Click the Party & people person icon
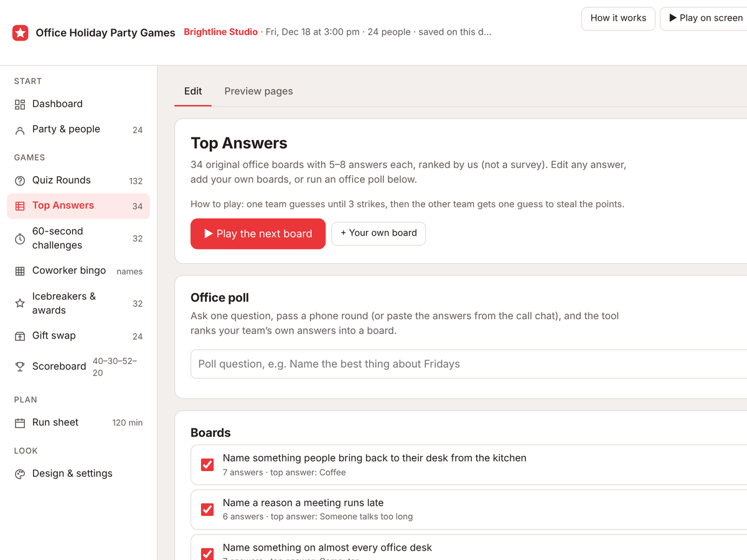Screen dimensions: 747x560 click(20, 130)
